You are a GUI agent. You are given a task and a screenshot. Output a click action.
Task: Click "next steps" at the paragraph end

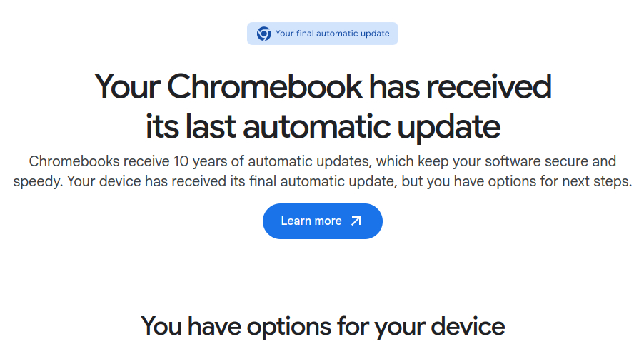[598, 181]
